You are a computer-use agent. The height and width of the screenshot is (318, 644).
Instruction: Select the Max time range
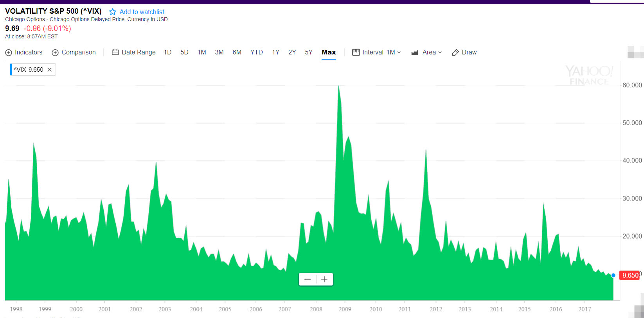coord(329,52)
